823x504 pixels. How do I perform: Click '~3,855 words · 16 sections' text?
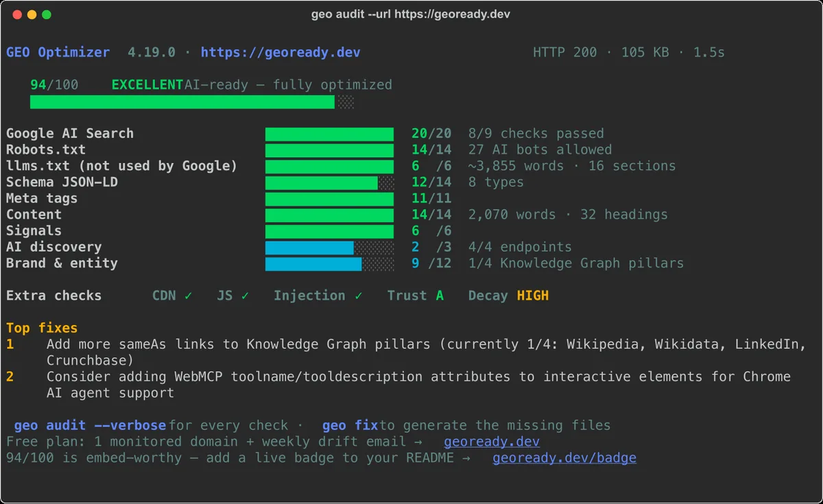[x=572, y=166]
